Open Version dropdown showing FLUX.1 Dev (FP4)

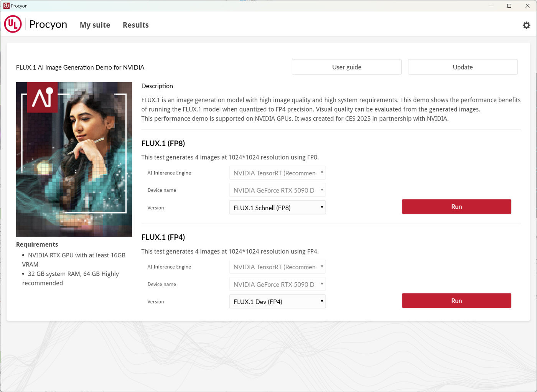pyautogui.click(x=277, y=301)
